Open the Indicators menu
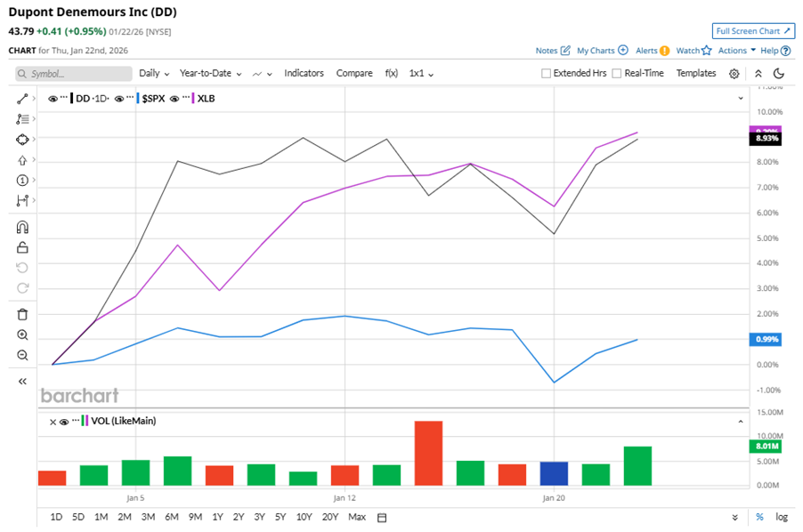The height and width of the screenshot is (532, 803). tap(304, 73)
